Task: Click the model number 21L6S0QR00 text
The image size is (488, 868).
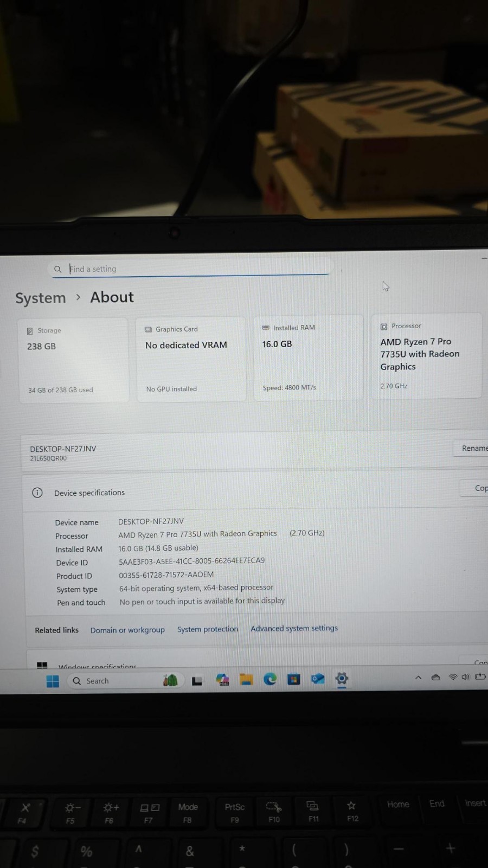Action: [48, 458]
